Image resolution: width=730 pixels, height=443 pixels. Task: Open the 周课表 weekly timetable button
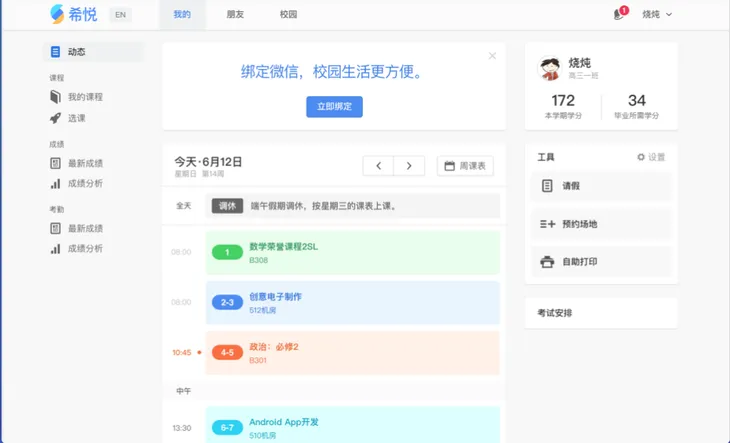tap(465, 166)
